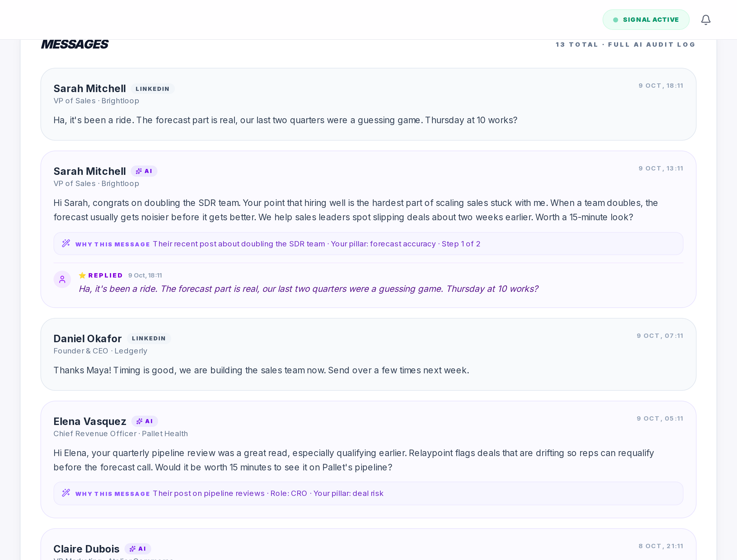Click the timestamp 9 Oct, 05:11

[660, 418]
